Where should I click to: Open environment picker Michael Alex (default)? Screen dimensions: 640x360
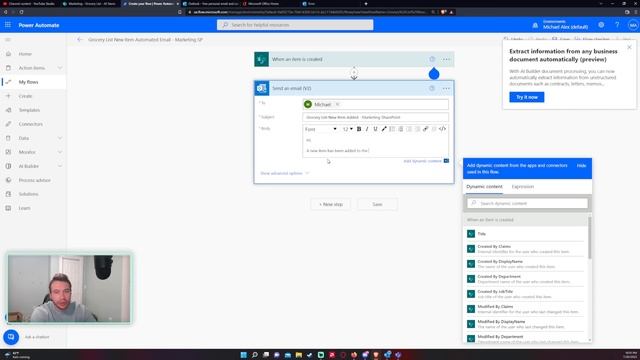tap(565, 25)
